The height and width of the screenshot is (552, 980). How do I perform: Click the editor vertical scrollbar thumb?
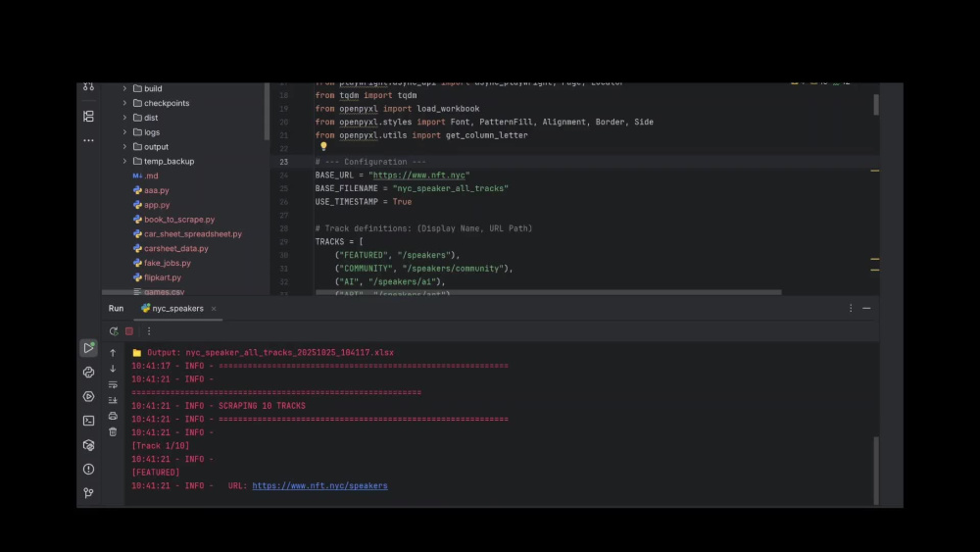875,104
